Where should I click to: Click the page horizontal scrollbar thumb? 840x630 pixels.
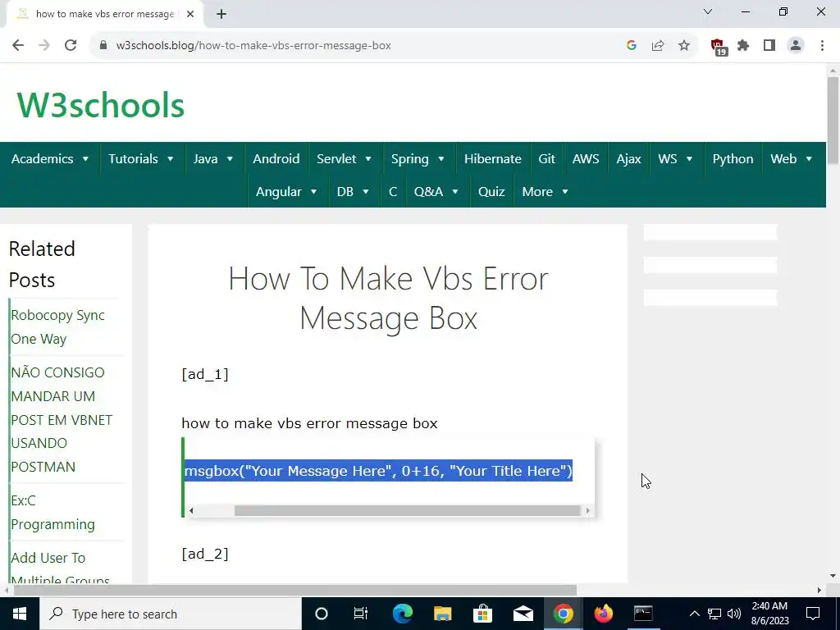pyautogui.click(x=294, y=590)
